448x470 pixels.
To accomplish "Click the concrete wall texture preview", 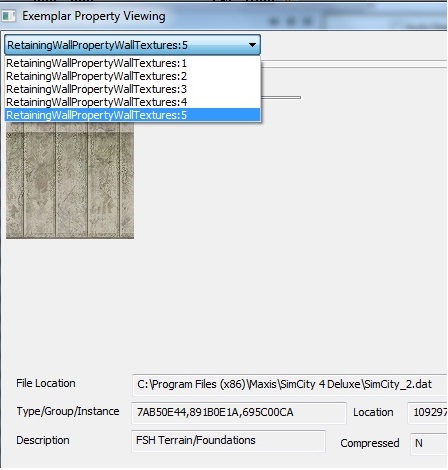I will pos(70,180).
